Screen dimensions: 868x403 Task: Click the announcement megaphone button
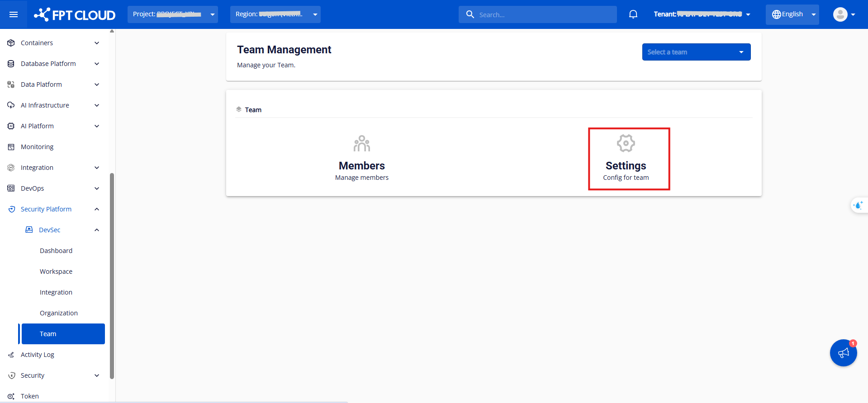coord(843,353)
